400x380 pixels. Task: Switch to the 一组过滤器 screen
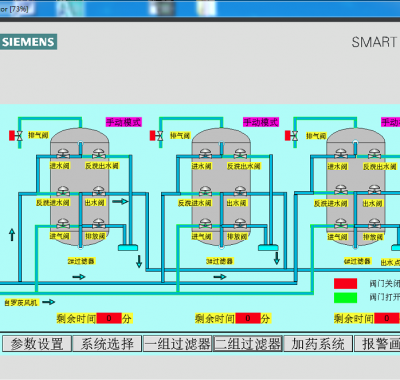tap(178, 344)
